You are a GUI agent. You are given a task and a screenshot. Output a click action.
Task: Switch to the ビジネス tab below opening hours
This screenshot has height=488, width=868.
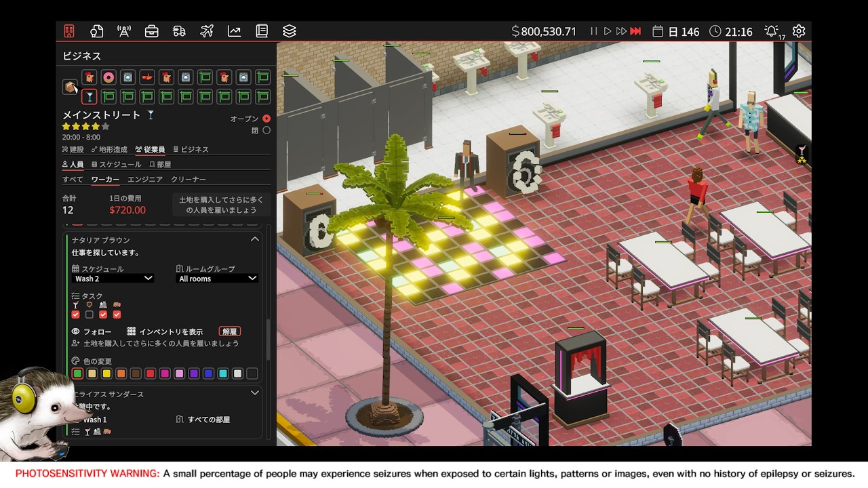[191, 150]
